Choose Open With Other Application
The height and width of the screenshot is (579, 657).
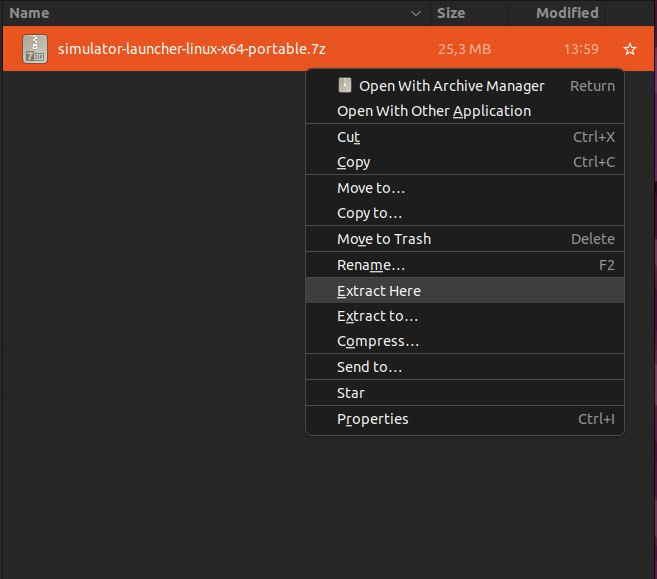click(434, 111)
